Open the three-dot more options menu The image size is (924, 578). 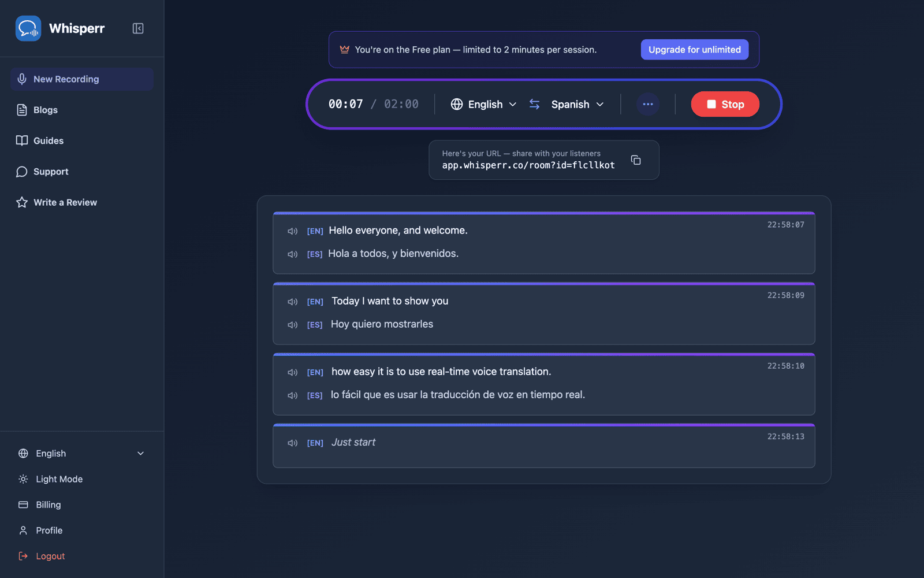(648, 105)
